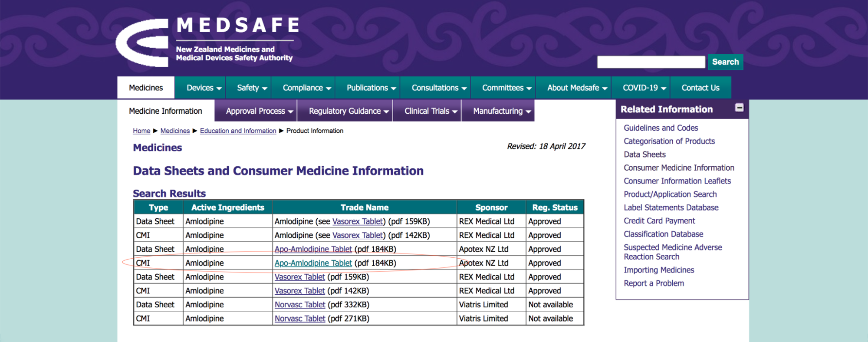
Task: Click the Reg. Status column header
Action: point(555,207)
